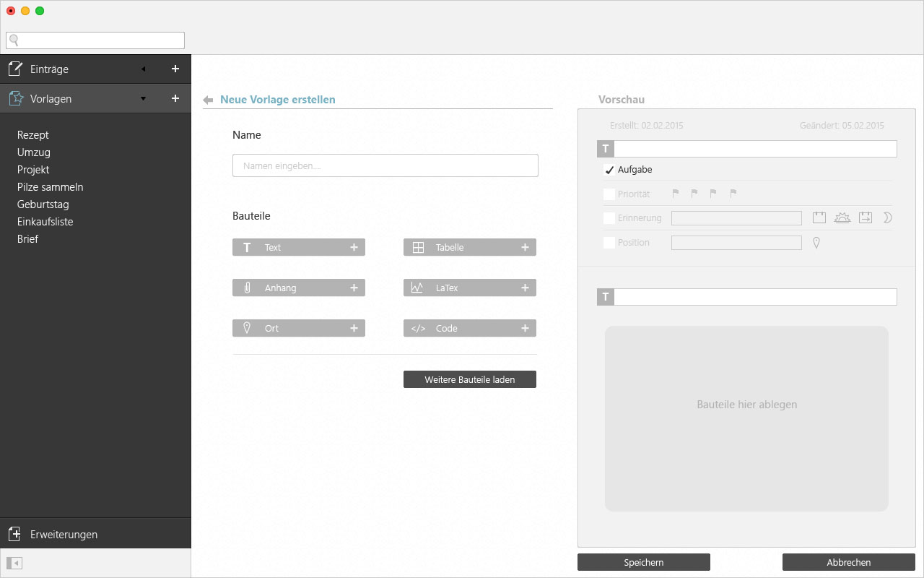Collapse the Vorlagen section arrow

point(143,98)
